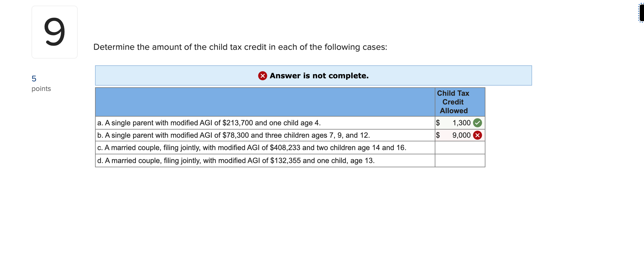
Task: Click the green checkmark beside the 1,300 answer
Action: (478, 123)
